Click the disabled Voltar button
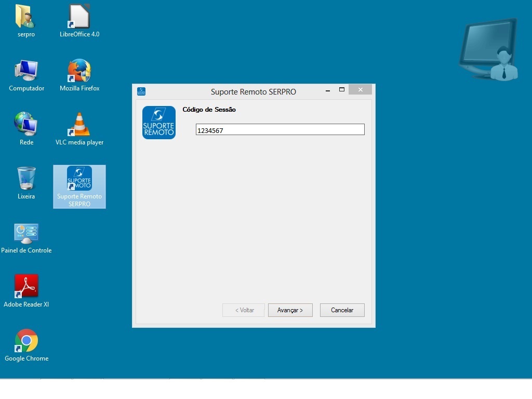This screenshot has width=532, height=399. click(x=243, y=310)
